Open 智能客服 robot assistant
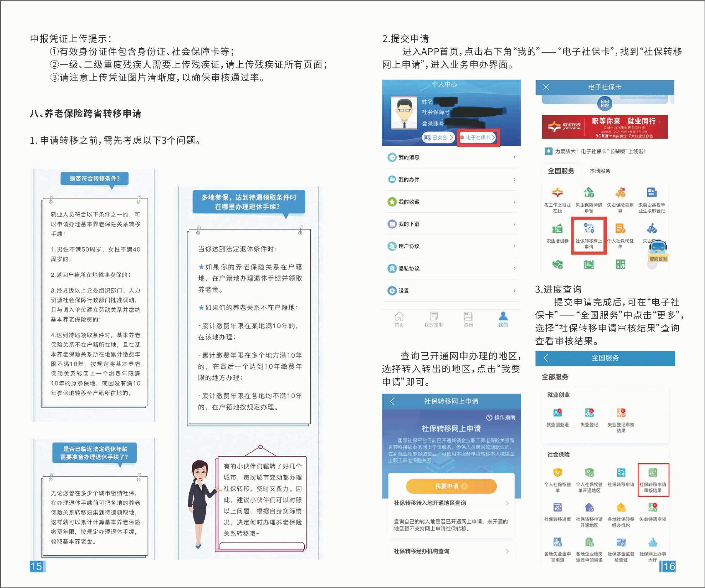705x588 pixels. (658, 249)
